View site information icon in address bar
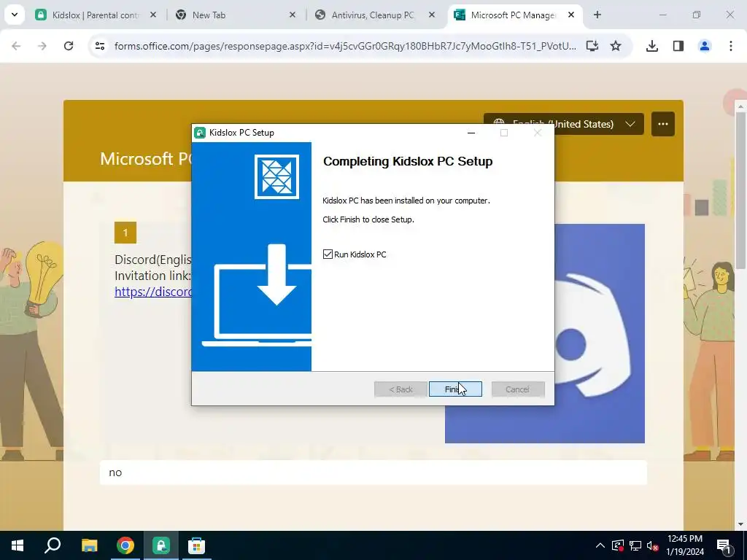Image resolution: width=747 pixels, height=560 pixels. click(100, 46)
